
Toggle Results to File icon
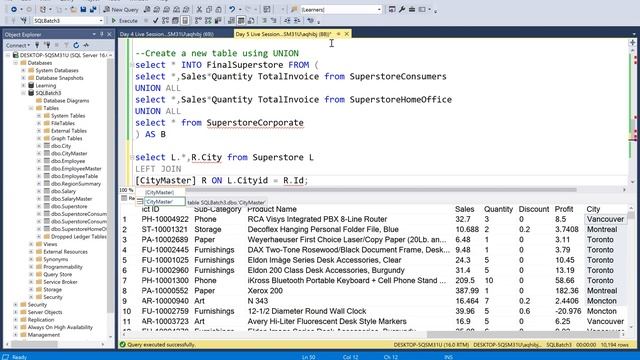tap(251, 20)
